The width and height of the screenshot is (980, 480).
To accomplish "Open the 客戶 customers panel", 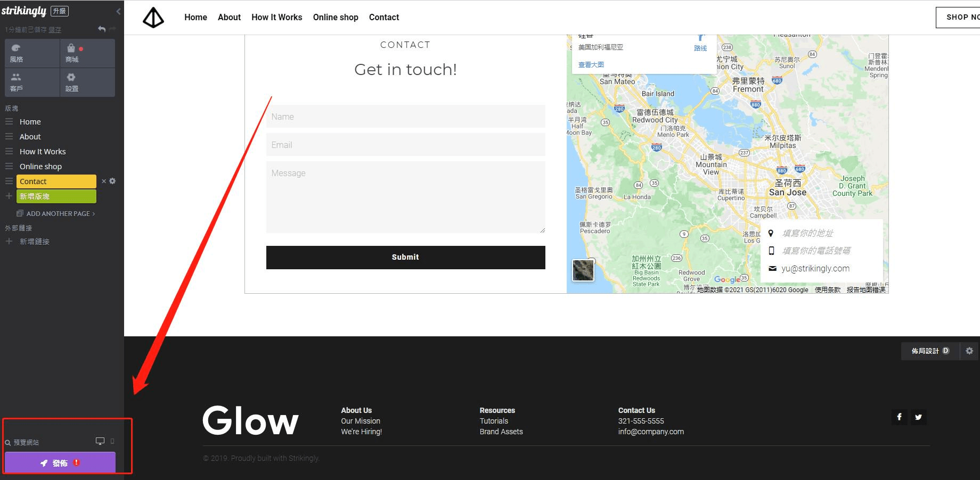I will coord(32,82).
